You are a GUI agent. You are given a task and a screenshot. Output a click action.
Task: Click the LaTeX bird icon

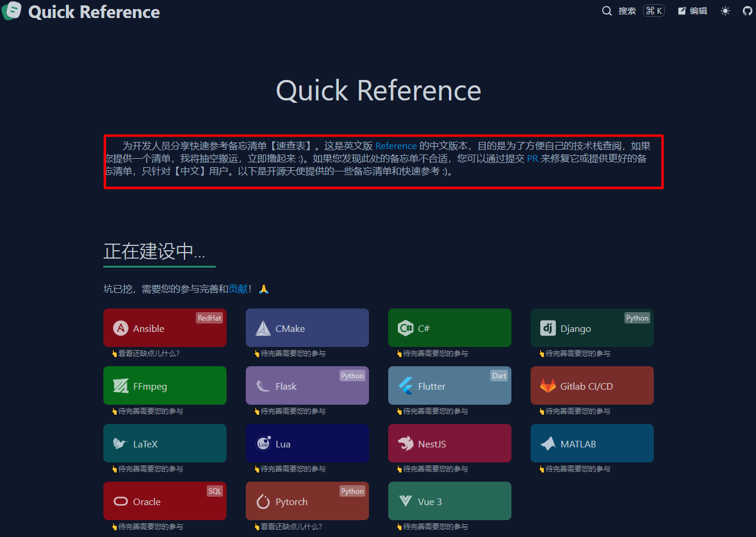[x=121, y=444]
